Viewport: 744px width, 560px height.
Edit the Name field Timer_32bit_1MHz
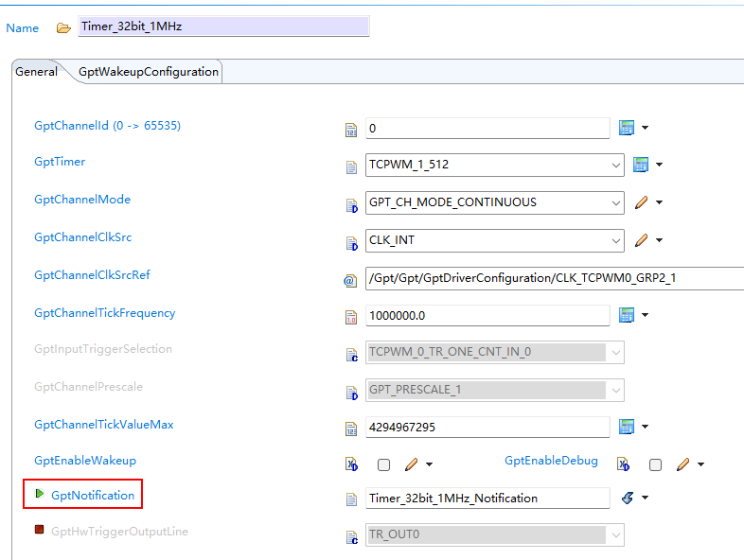223,26
